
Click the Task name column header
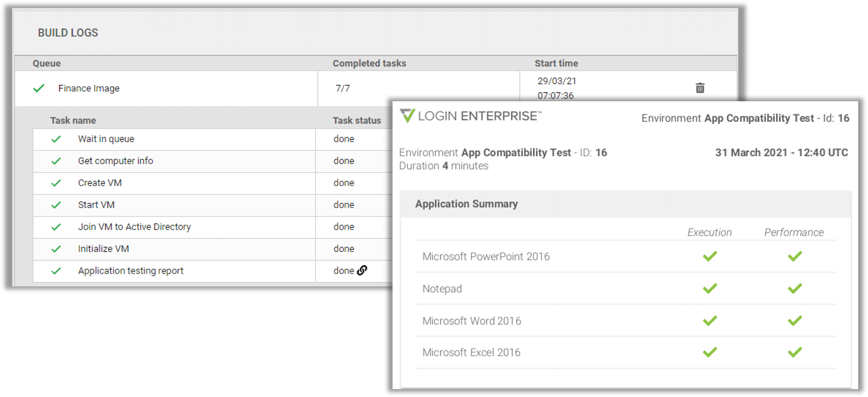click(x=73, y=120)
